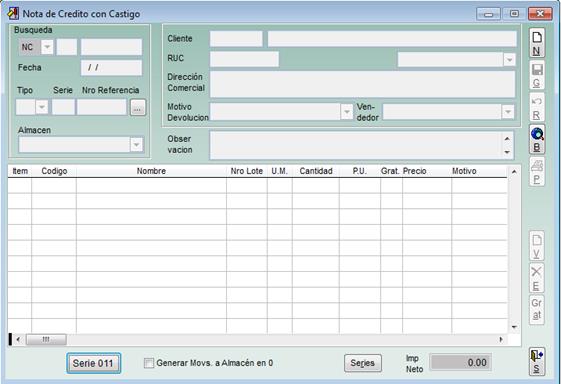Open the Tipo dropdown
This screenshot has width=561, height=384.
(42, 107)
